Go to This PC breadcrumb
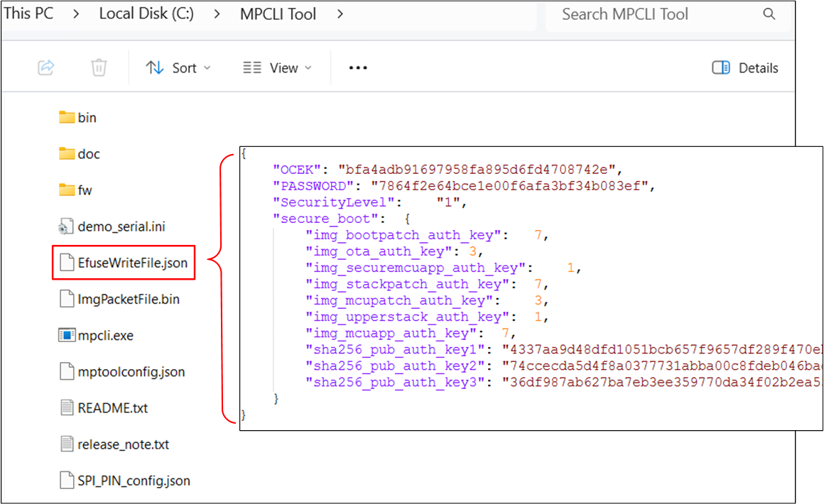Image resolution: width=824 pixels, height=504 pixels. [28, 14]
